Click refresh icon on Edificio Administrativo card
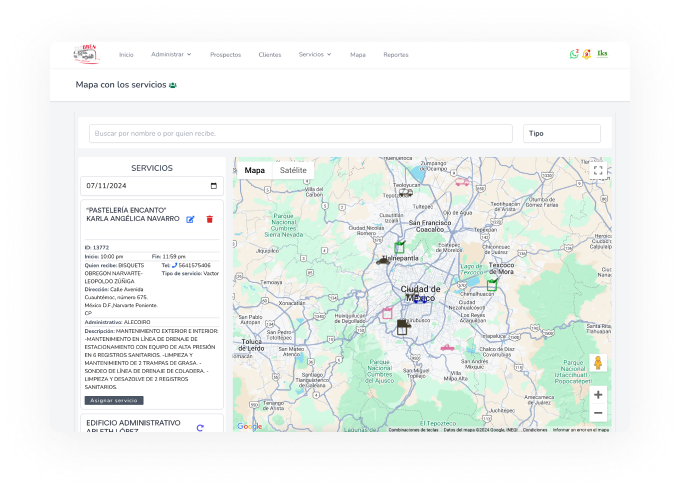The width and height of the screenshot is (680, 490). 200,428
